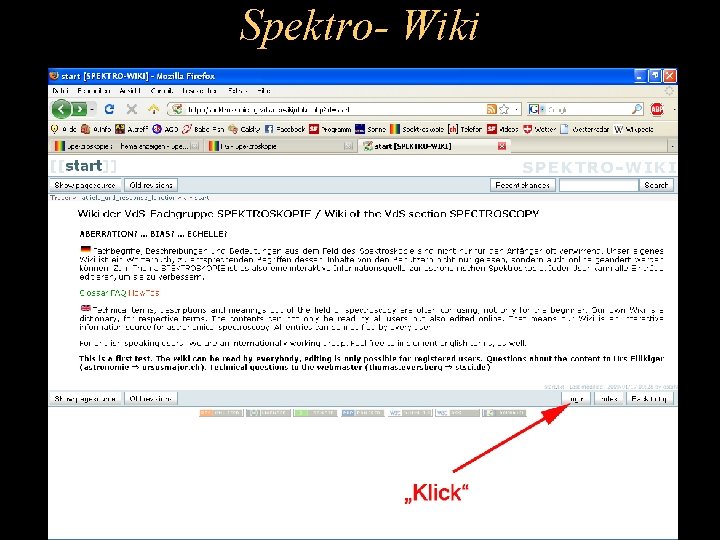720x540 pixels.
Task: Open the second menu in the Firefox menu bar
Action: tap(94, 91)
